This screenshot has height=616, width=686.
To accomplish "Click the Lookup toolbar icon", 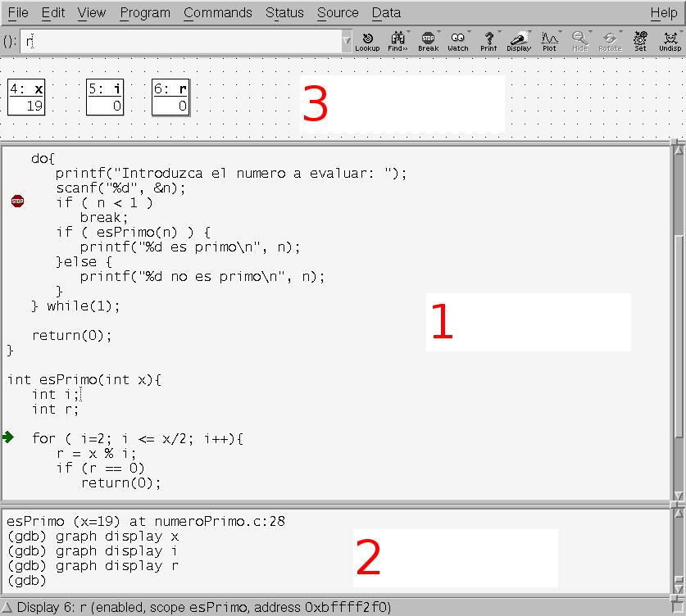I will tap(366, 41).
